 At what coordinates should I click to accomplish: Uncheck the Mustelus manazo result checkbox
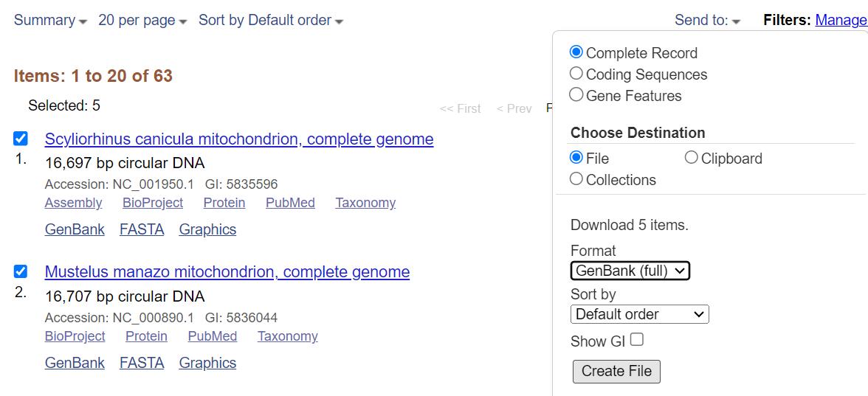coord(21,271)
